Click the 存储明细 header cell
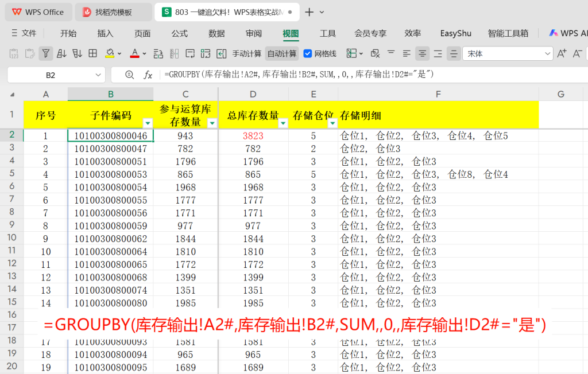588x374 pixels. click(438, 115)
